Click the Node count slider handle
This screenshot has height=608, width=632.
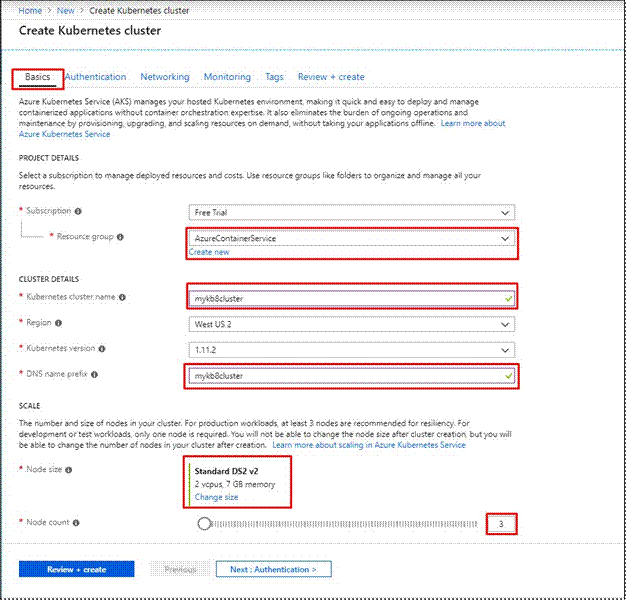click(x=204, y=524)
